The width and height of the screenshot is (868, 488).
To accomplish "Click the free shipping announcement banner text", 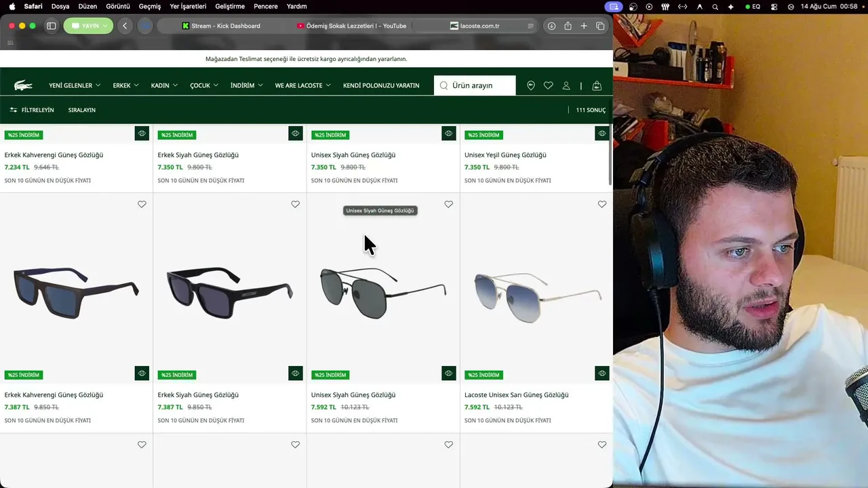I will [307, 59].
